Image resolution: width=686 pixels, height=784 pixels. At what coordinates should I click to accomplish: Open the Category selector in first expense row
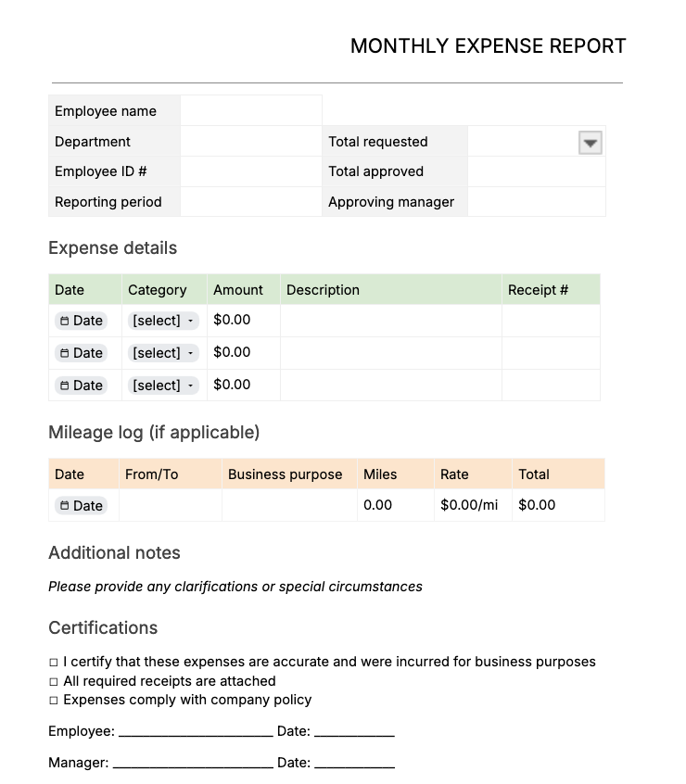coord(162,320)
